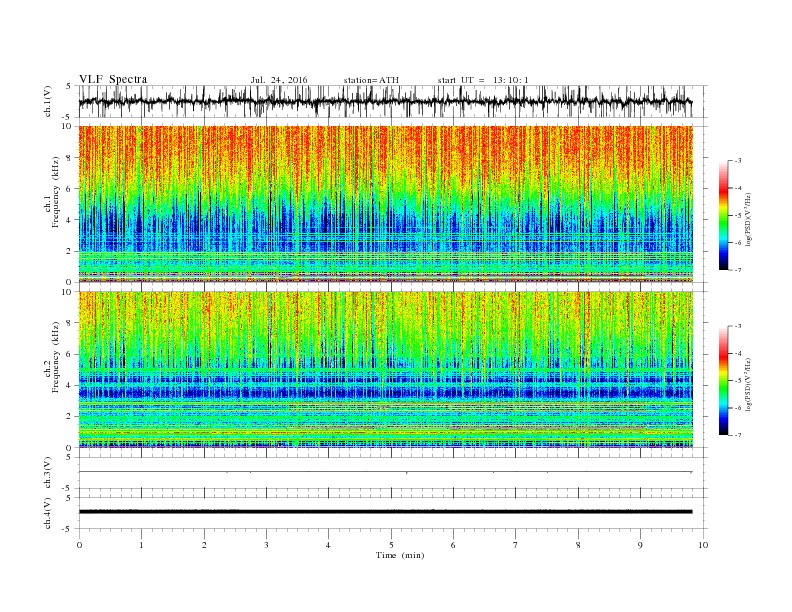Click the "-7" label on ch.2 color bar
Image resolution: width=792 pixels, height=612 pixels.
click(738, 435)
